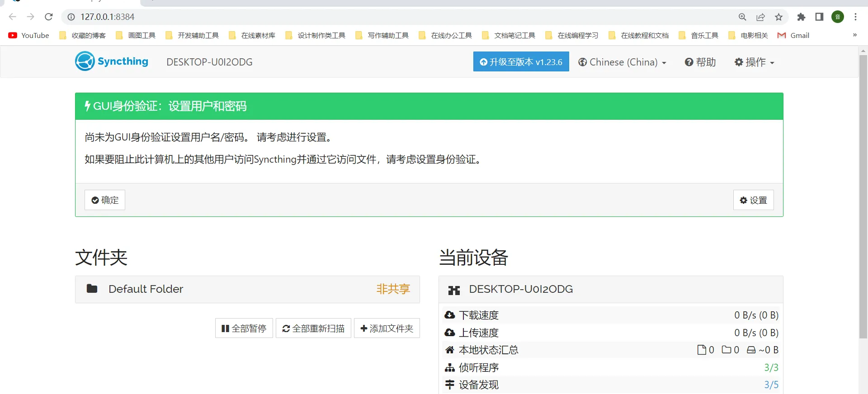Click the device icon beside DESKTOP-U0I2ODG
This screenshot has width=868, height=394.
[x=454, y=290]
